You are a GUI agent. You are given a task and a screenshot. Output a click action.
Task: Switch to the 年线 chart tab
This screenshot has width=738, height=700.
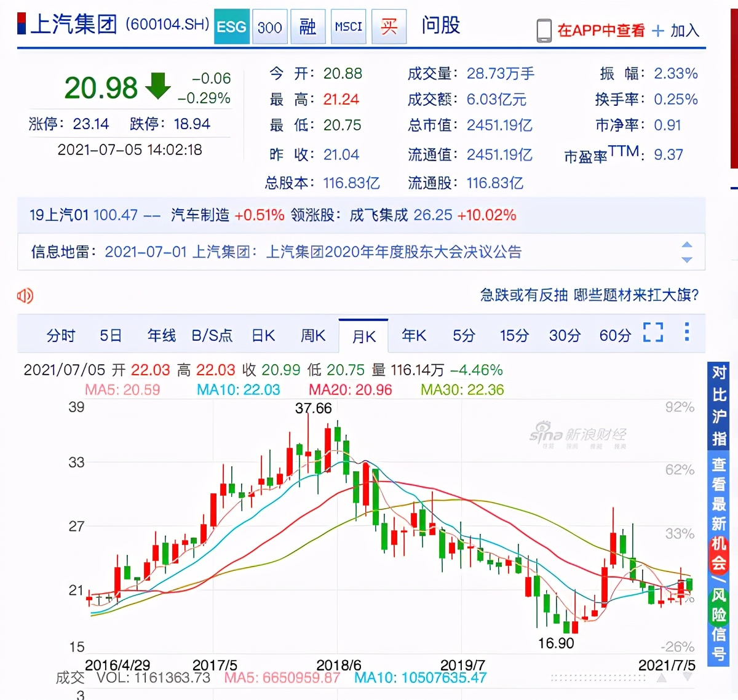point(162,335)
